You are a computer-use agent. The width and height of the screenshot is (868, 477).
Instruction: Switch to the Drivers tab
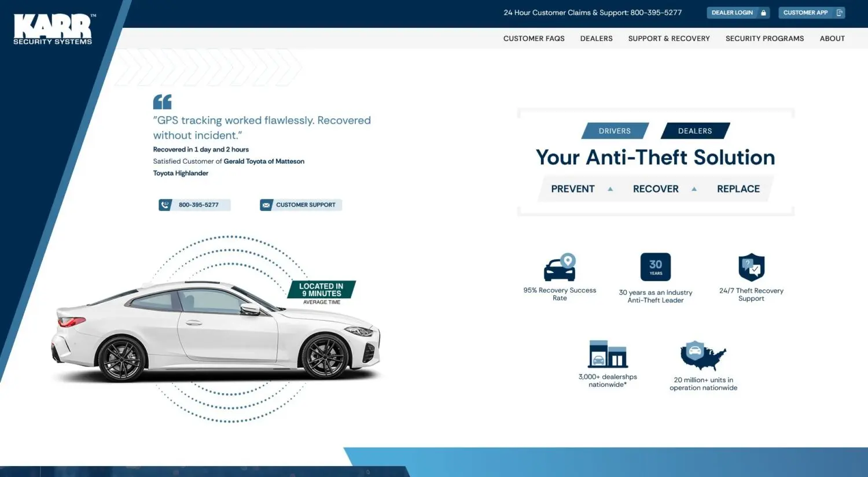tap(615, 131)
